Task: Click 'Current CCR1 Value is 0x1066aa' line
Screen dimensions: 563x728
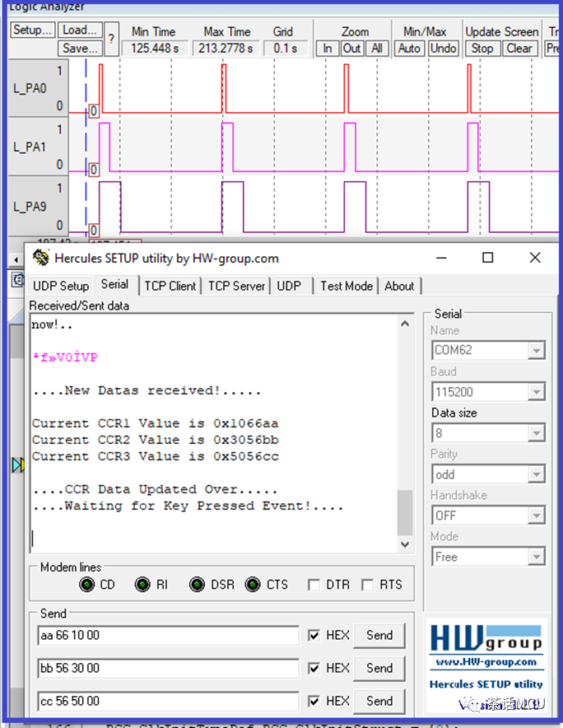Action: (155, 423)
